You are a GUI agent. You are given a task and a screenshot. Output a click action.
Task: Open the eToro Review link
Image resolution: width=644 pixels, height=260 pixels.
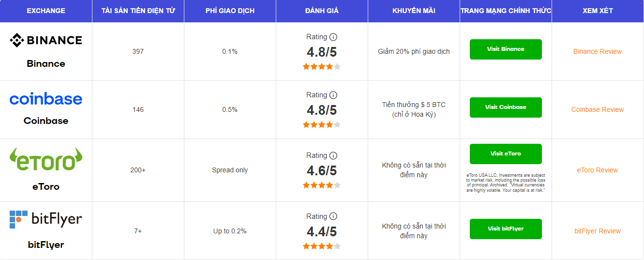coord(598,170)
